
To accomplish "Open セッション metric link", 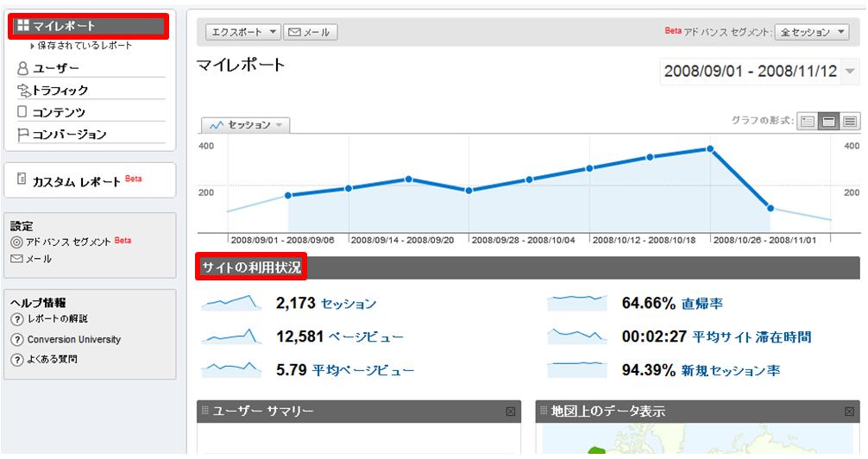I will coord(349,304).
